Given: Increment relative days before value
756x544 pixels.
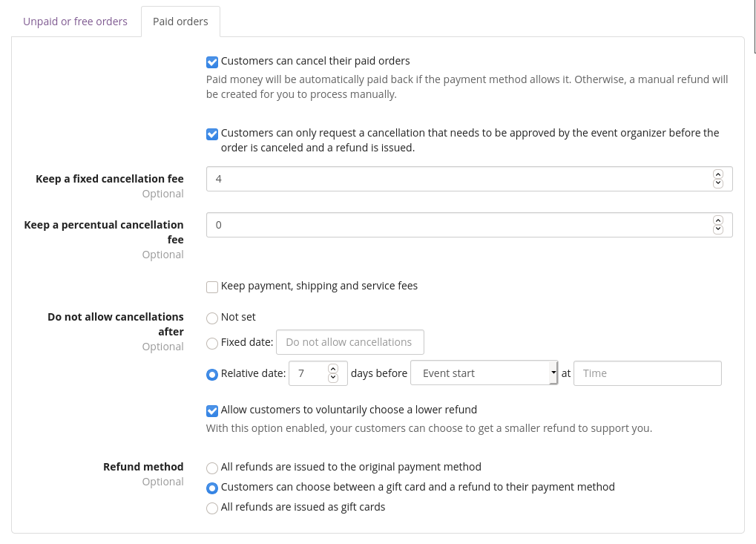Looking at the screenshot, I should pyautogui.click(x=333, y=369).
